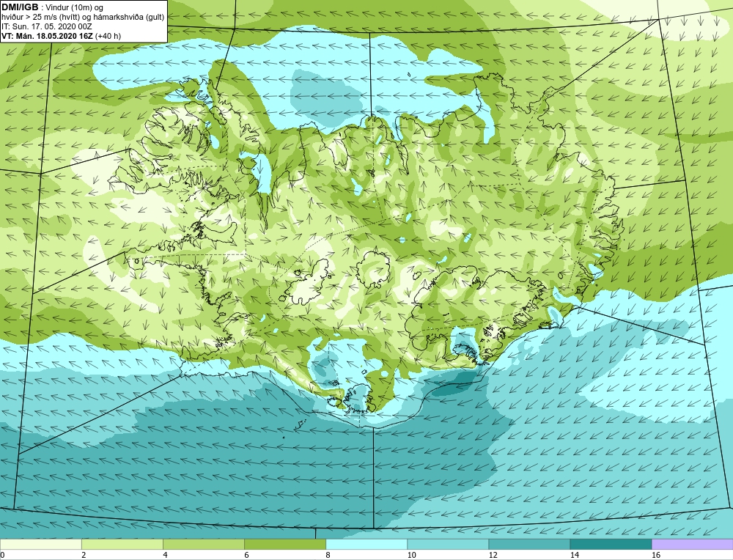
Task: Click the legend value label 8
Action: 328,555
